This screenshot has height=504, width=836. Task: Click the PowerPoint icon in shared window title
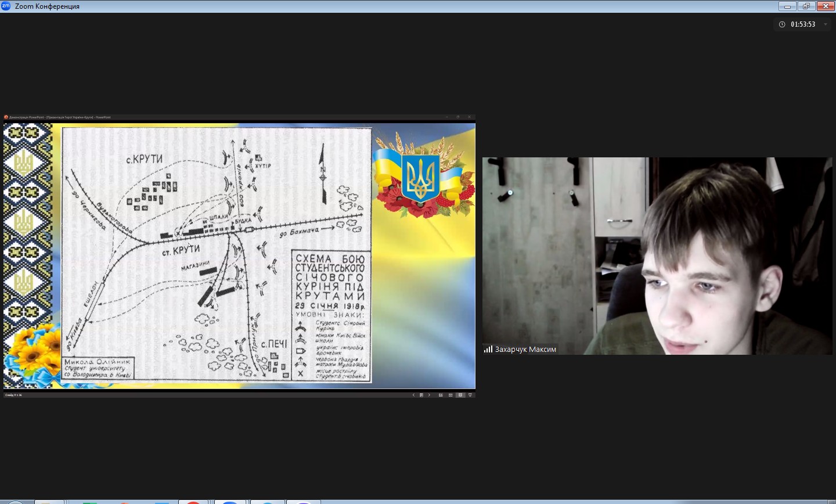pyautogui.click(x=6, y=117)
